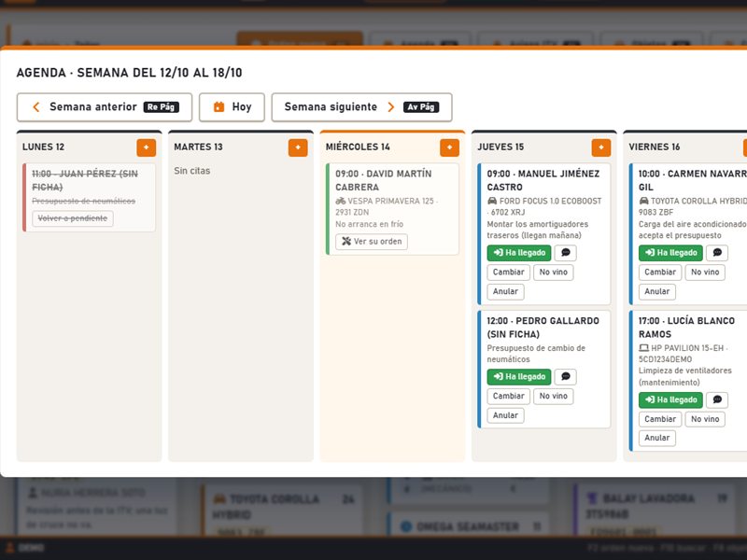Image resolution: width=747 pixels, height=560 pixels.
Task: Add appointment on Lunes 12
Action: coord(147,147)
